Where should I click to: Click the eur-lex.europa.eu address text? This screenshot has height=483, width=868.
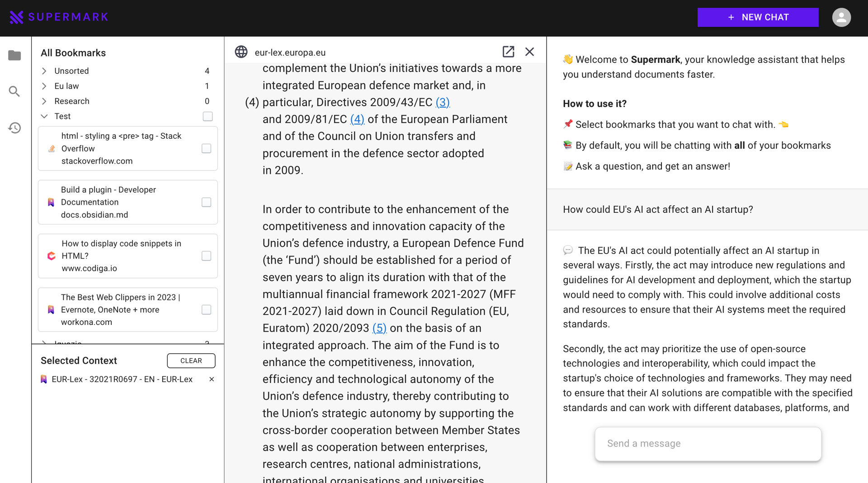290,52
